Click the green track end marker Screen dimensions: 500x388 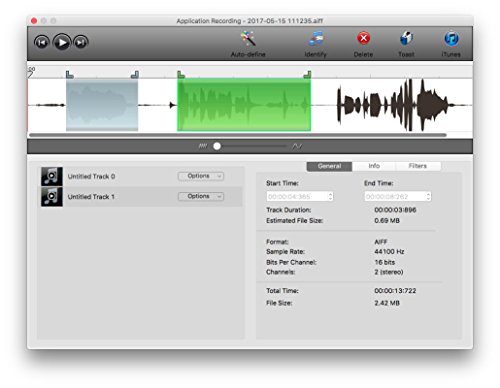[307, 75]
